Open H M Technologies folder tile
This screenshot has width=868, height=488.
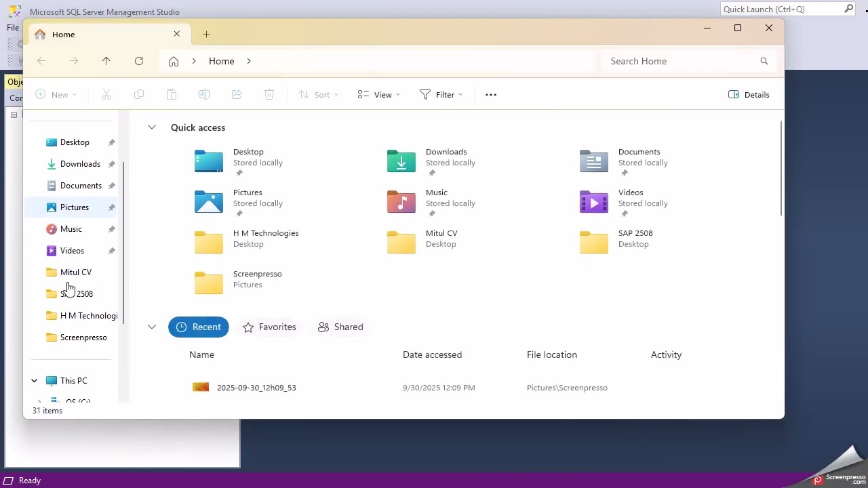(x=247, y=242)
